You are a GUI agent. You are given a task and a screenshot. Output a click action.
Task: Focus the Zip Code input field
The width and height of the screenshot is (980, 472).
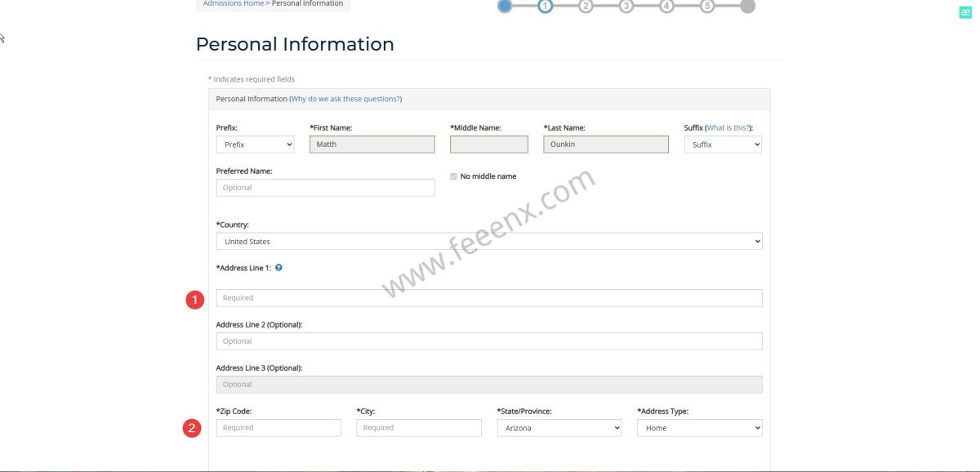(x=278, y=428)
